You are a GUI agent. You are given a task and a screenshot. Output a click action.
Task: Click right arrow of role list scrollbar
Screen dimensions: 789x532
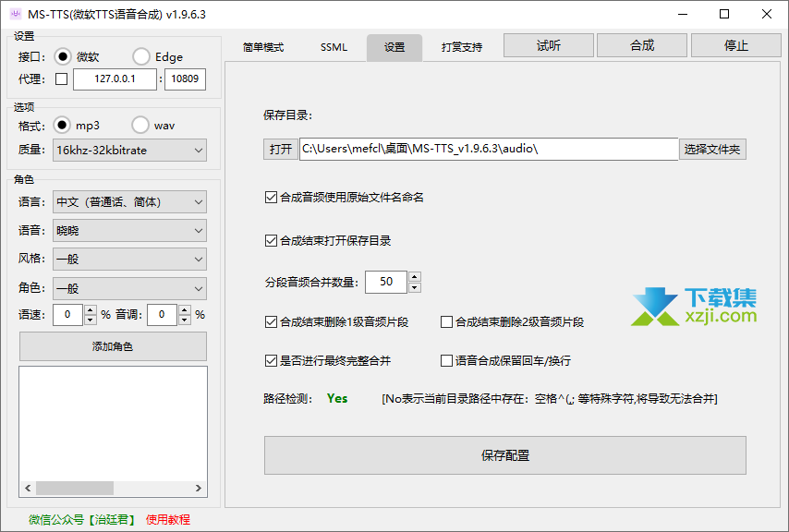pos(199,488)
